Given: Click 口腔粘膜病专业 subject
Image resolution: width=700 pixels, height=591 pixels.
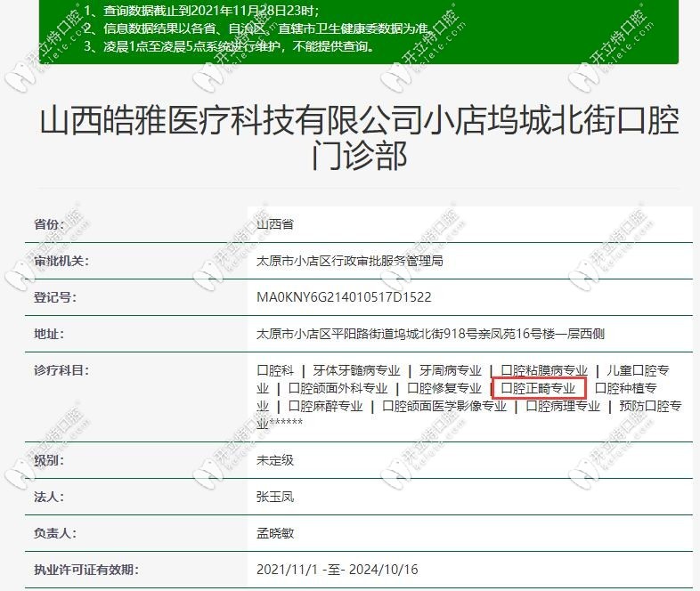Looking at the screenshot, I should pyautogui.click(x=544, y=370).
